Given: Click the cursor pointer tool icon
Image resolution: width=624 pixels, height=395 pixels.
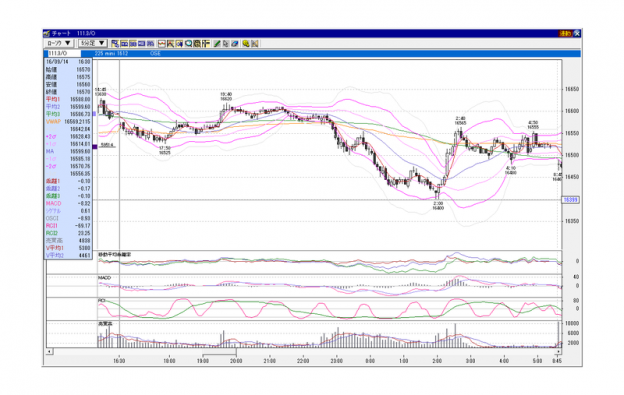Looking at the screenshot, I should coord(226,43).
